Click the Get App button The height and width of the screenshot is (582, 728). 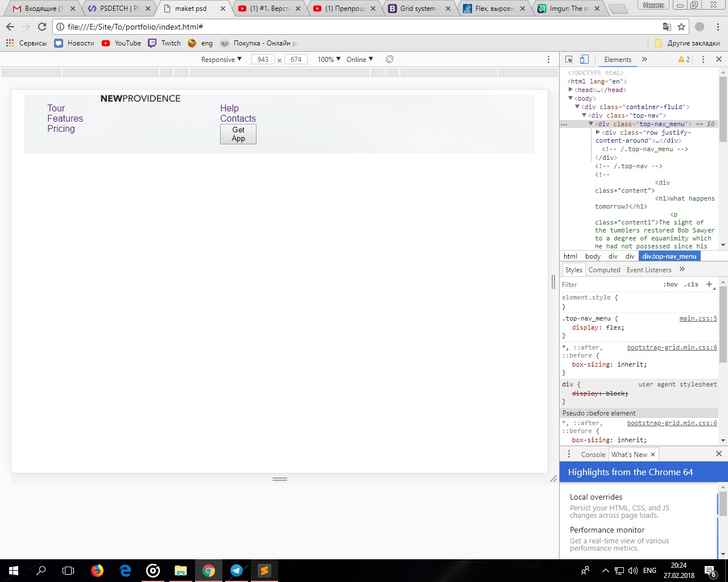click(x=238, y=134)
